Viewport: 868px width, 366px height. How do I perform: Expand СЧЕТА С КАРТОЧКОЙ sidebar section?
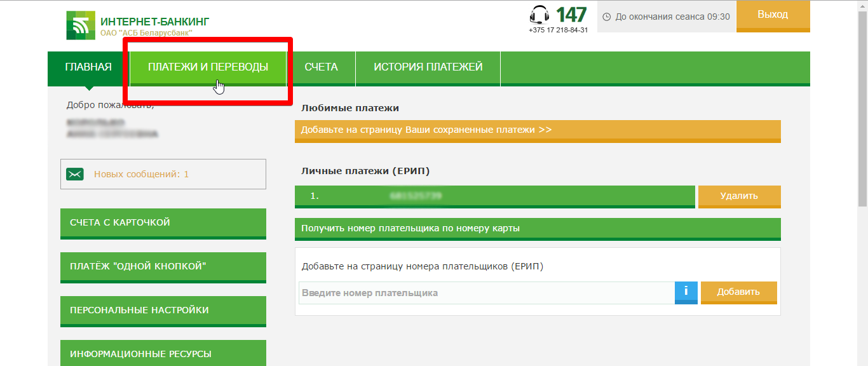[x=163, y=224]
